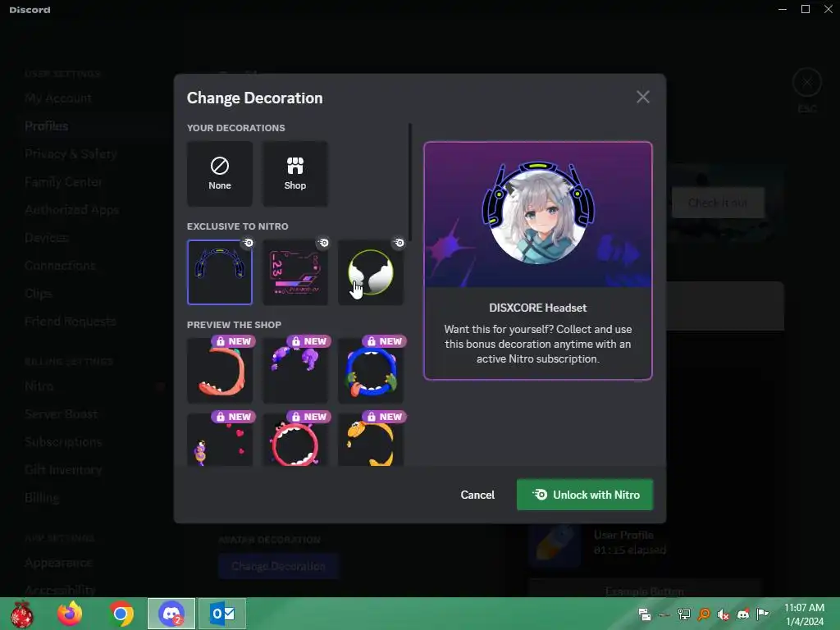Preview the orange open-mouth monster decoration
This screenshot has height=630, width=840.
tap(220, 371)
